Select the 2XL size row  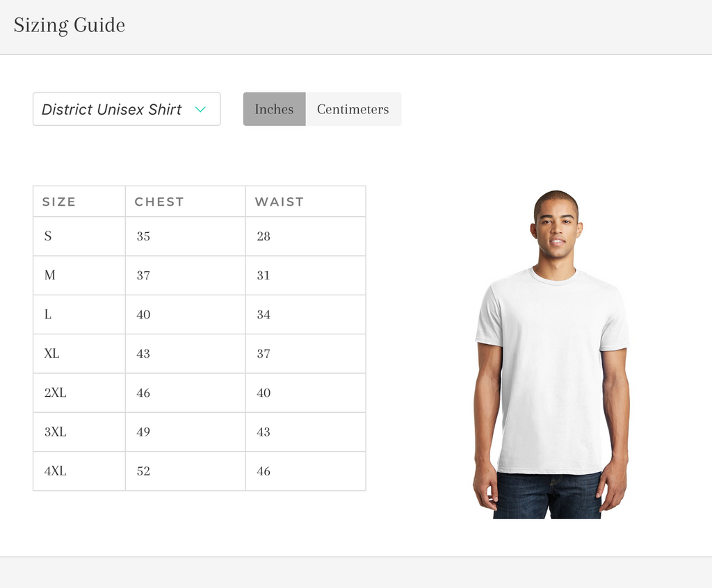coord(56,393)
